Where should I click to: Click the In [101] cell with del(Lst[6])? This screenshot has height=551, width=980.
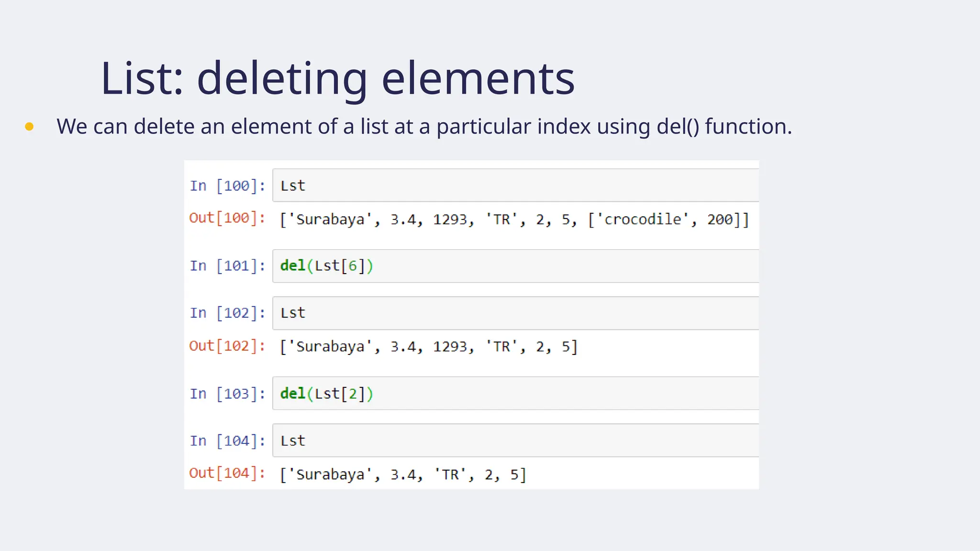pos(515,266)
